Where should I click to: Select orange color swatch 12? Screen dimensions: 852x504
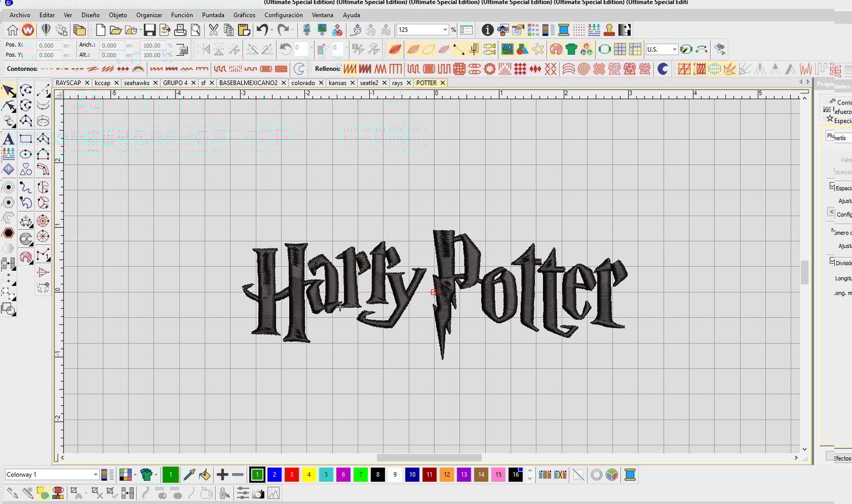tap(447, 474)
